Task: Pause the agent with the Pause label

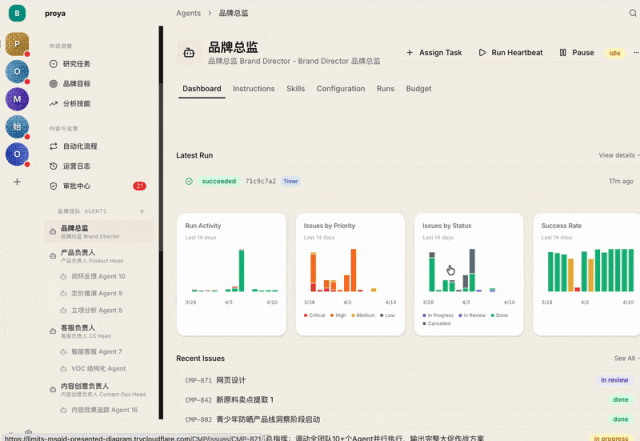Action: tap(583, 53)
